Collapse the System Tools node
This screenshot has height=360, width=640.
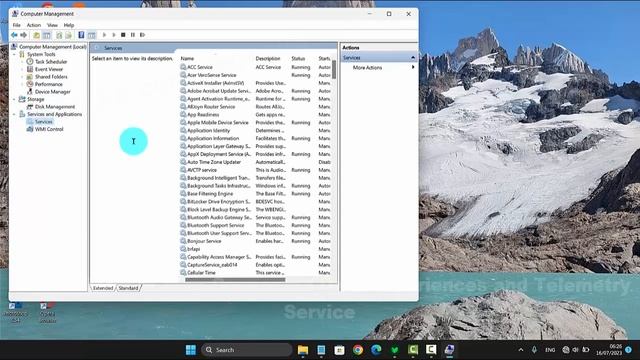(x=14, y=54)
